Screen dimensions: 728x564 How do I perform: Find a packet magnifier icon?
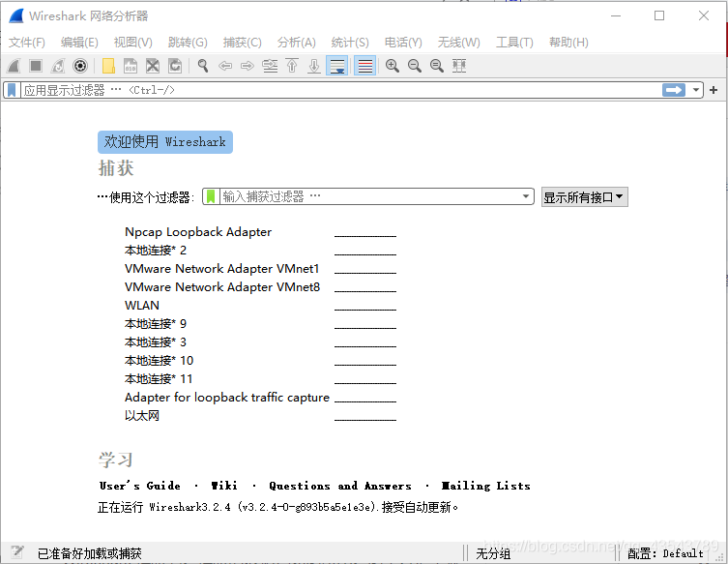pyautogui.click(x=203, y=66)
